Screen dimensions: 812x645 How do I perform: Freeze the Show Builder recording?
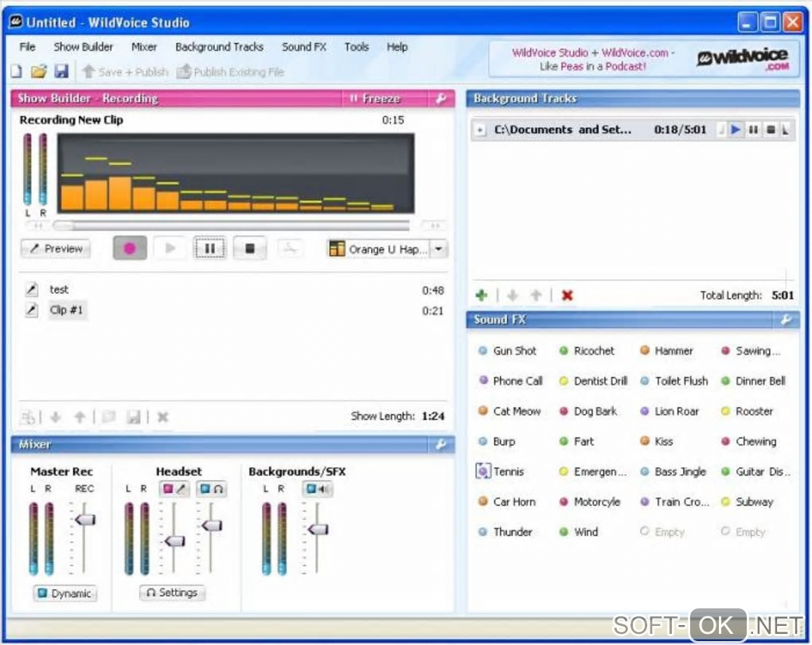[x=375, y=99]
